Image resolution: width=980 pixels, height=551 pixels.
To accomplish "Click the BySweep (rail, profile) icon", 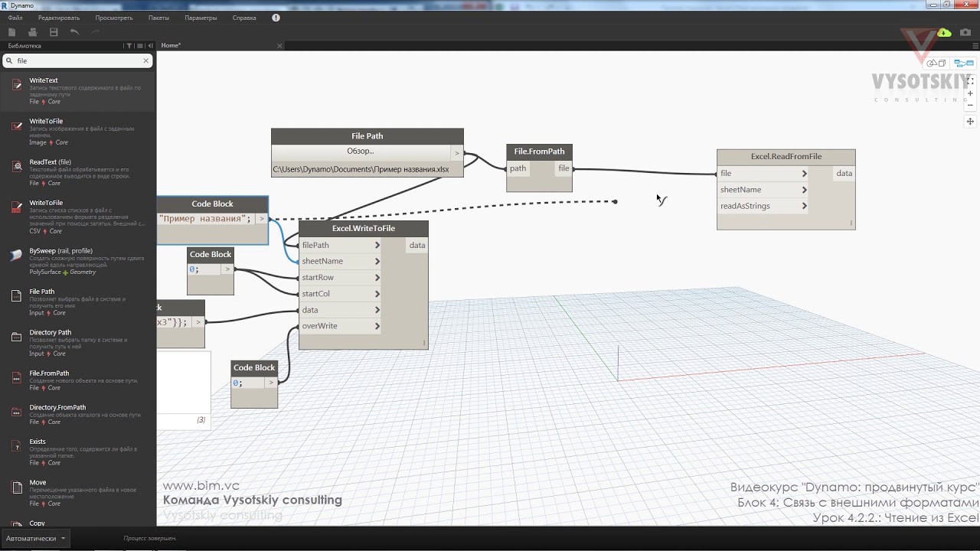I will point(16,255).
